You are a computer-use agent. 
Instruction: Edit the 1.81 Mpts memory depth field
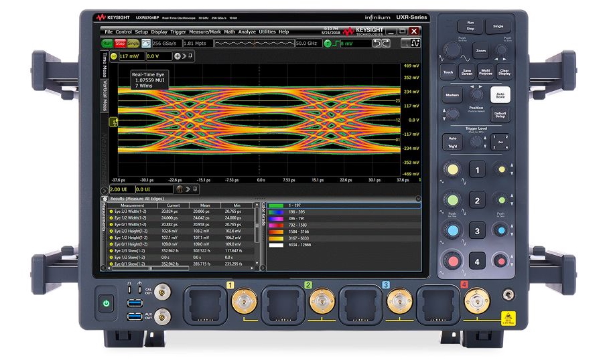[198, 43]
